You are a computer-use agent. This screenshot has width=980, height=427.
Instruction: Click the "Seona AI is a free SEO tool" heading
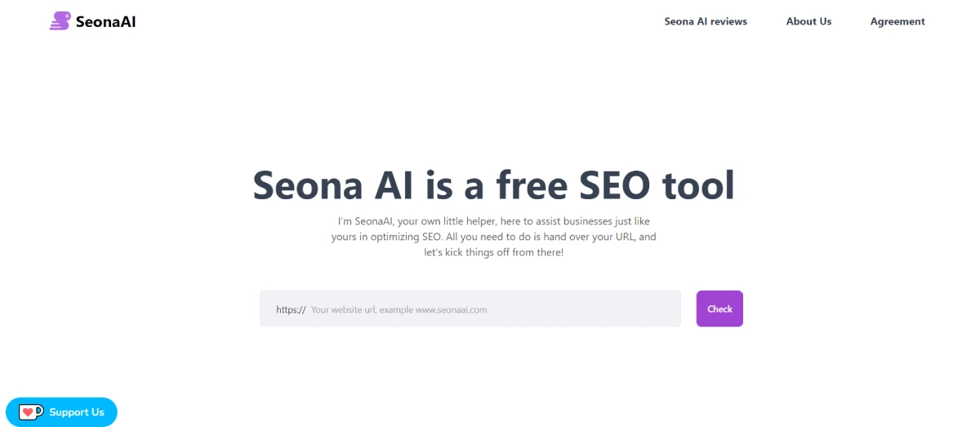pos(493,185)
